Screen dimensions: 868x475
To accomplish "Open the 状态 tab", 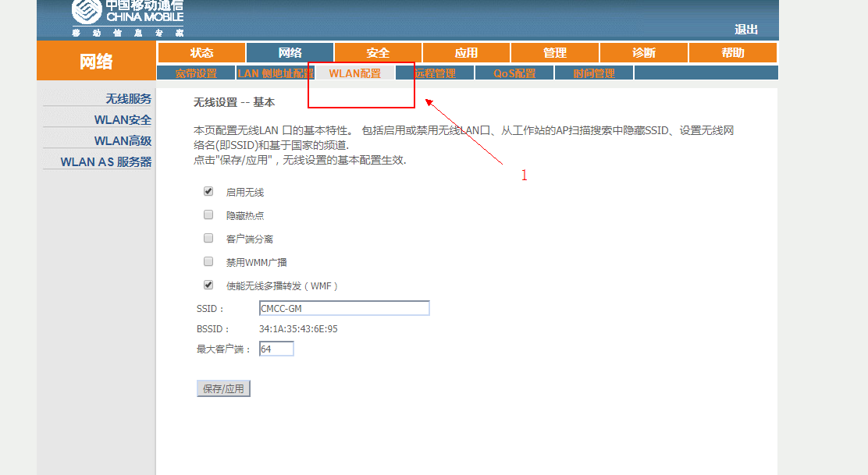I will [201, 52].
